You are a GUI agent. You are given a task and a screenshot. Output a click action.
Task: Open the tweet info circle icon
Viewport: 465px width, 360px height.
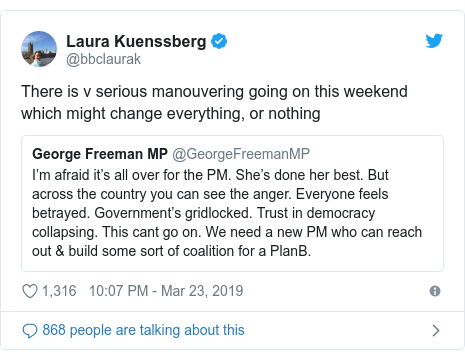435,291
